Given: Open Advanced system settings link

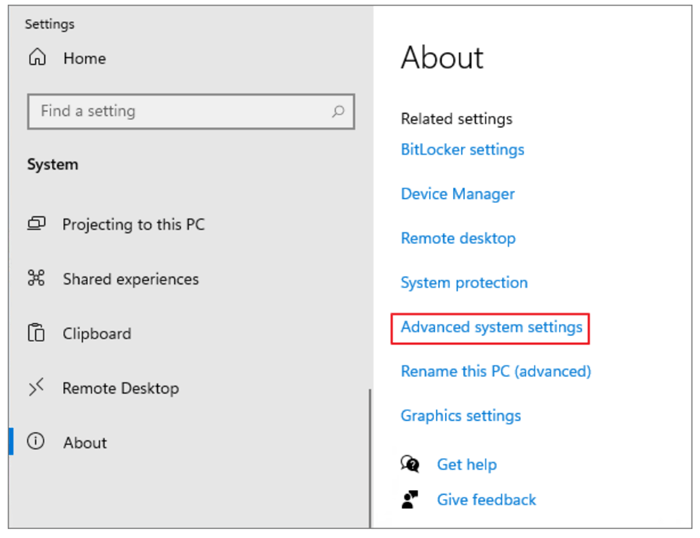Looking at the screenshot, I should [x=492, y=327].
